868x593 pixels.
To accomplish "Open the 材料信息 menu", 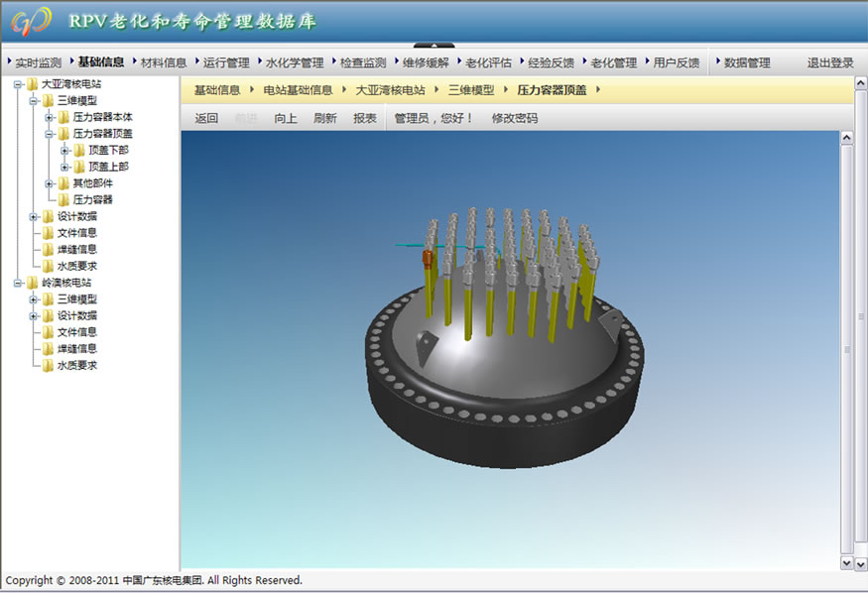I will coord(163,62).
